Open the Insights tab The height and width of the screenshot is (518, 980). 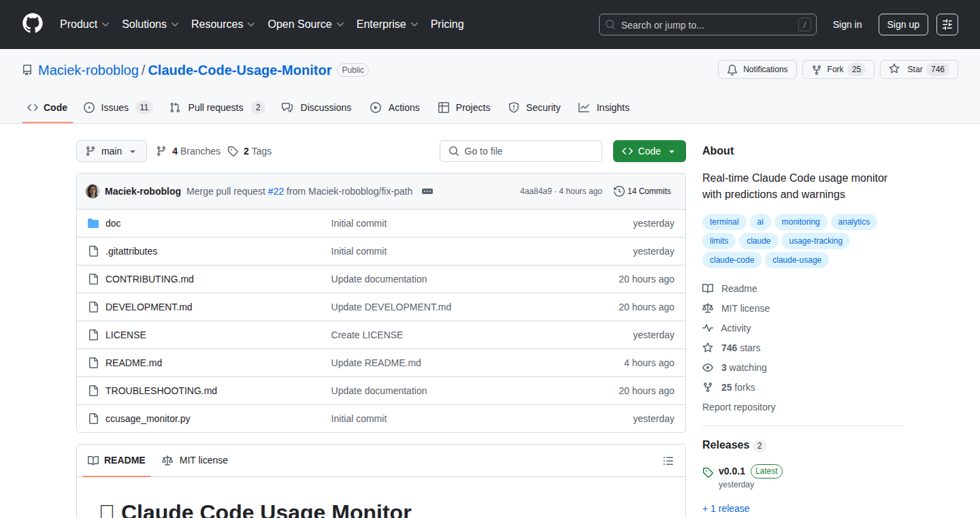(604, 108)
